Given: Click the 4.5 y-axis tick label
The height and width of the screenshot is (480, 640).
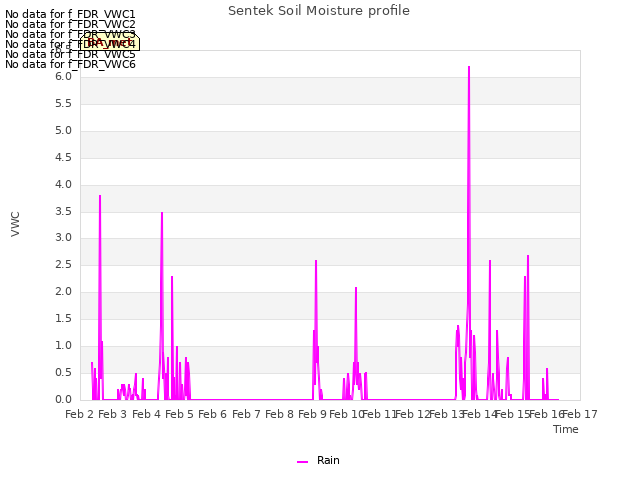Looking at the screenshot, I should pos(63,158).
